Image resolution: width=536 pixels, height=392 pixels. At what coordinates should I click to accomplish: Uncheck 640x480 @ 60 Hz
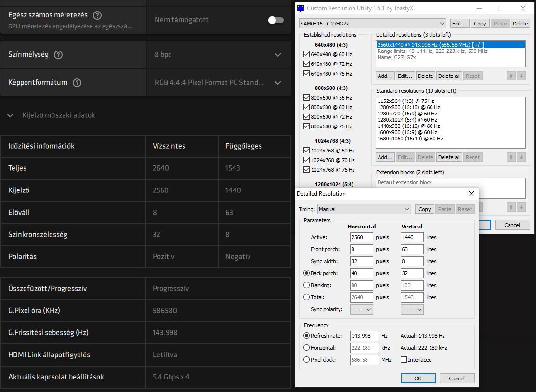tap(306, 54)
